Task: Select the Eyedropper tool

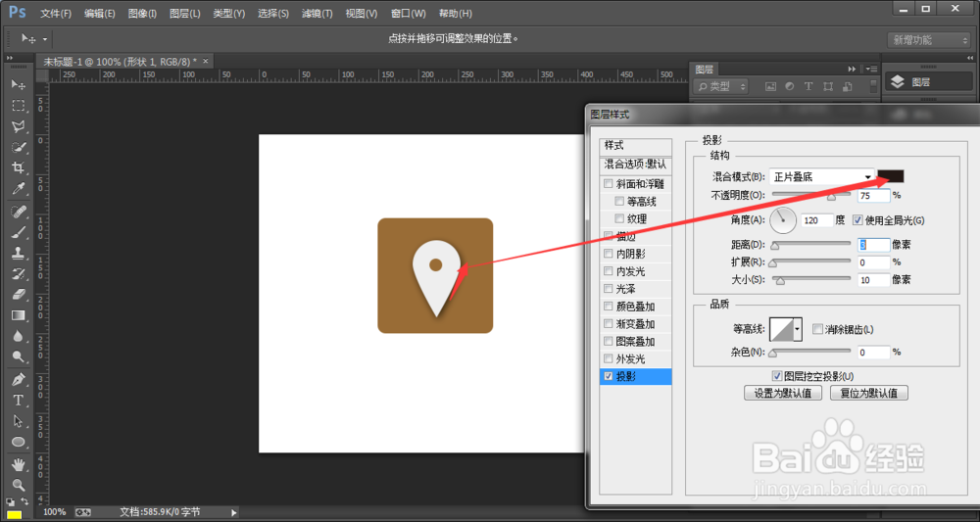Action: [x=18, y=188]
